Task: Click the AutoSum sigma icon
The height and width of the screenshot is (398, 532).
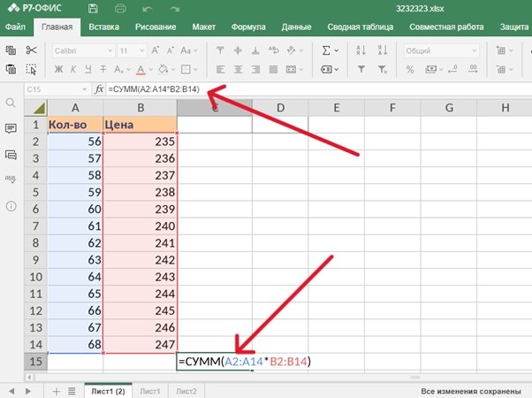Action: pyautogui.click(x=326, y=50)
